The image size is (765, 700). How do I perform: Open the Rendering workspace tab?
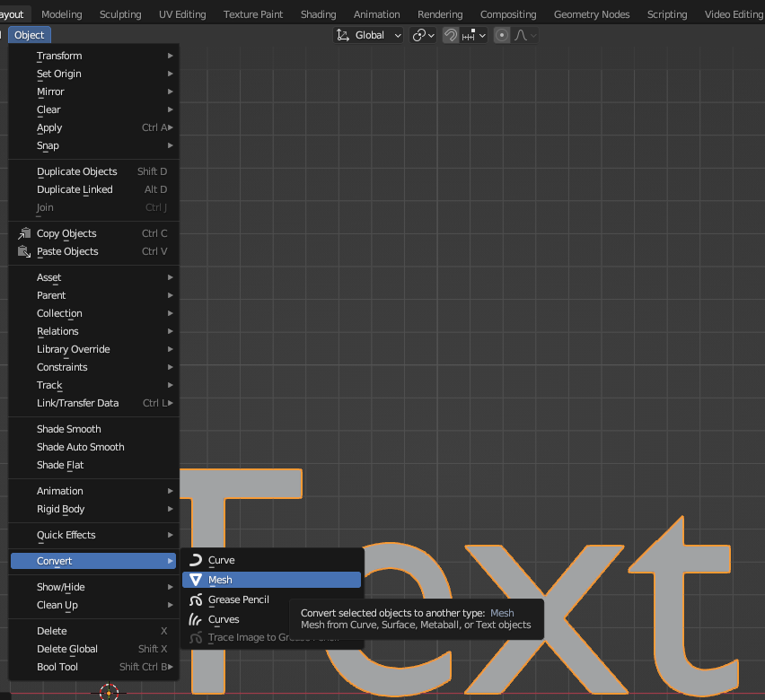click(440, 14)
